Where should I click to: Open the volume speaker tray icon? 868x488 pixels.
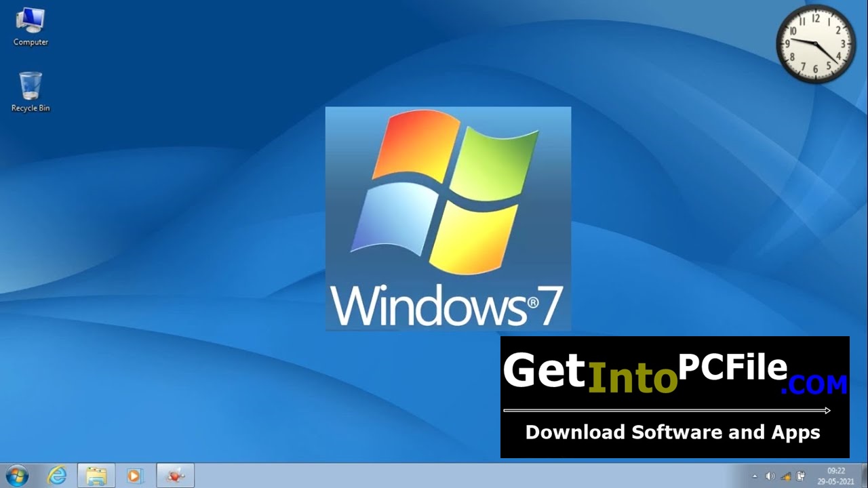(x=770, y=476)
